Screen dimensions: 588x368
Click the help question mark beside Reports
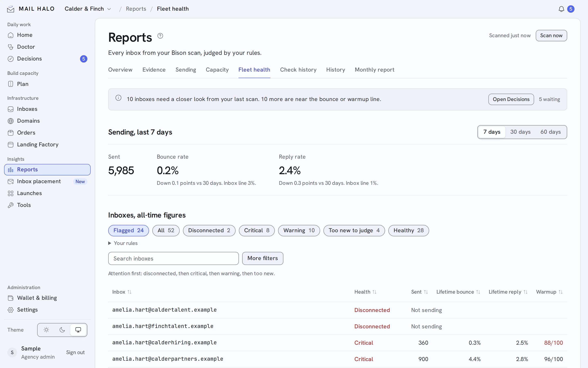[160, 36]
